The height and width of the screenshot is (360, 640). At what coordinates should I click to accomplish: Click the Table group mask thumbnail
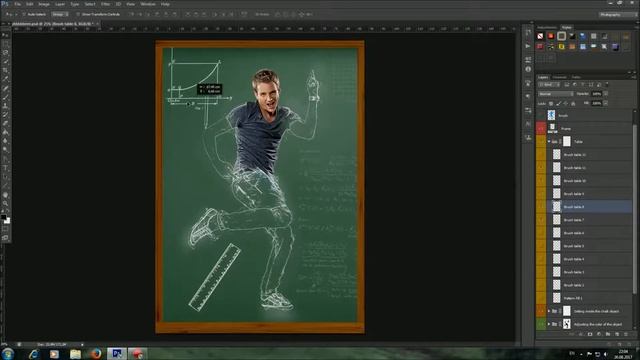point(567,142)
